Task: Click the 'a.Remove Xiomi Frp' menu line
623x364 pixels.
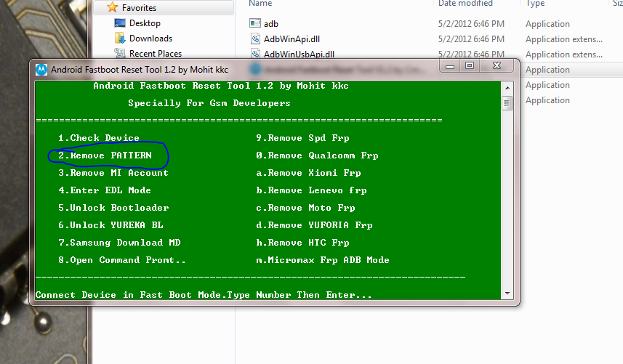Action: point(308,173)
